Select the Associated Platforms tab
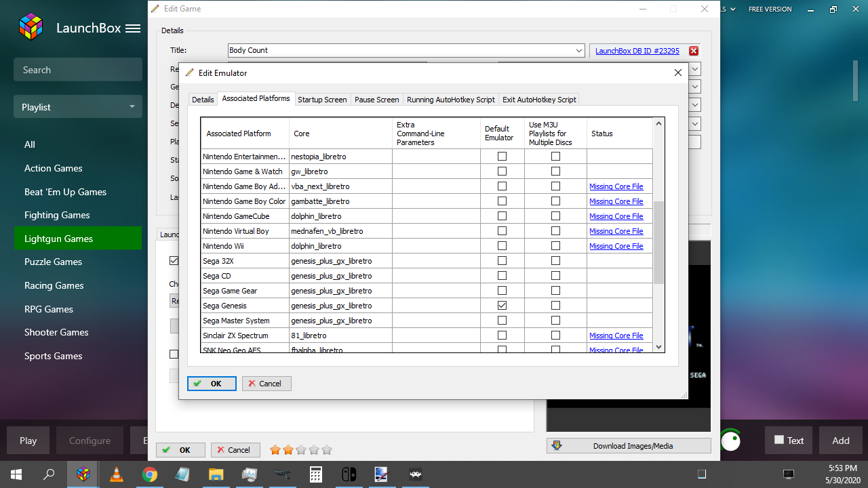Viewport: 868px width, 488px height. coord(256,99)
